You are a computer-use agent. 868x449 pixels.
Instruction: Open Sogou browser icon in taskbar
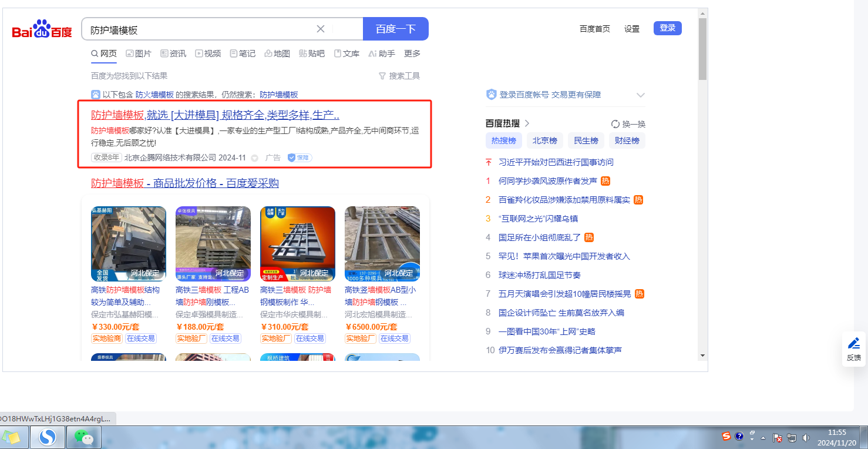tap(47, 437)
